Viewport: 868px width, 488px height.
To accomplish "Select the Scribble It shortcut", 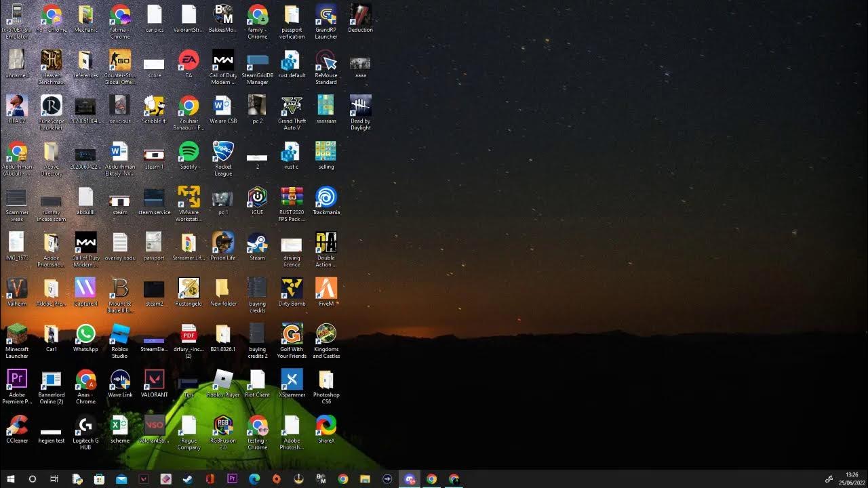I will (x=154, y=110).
